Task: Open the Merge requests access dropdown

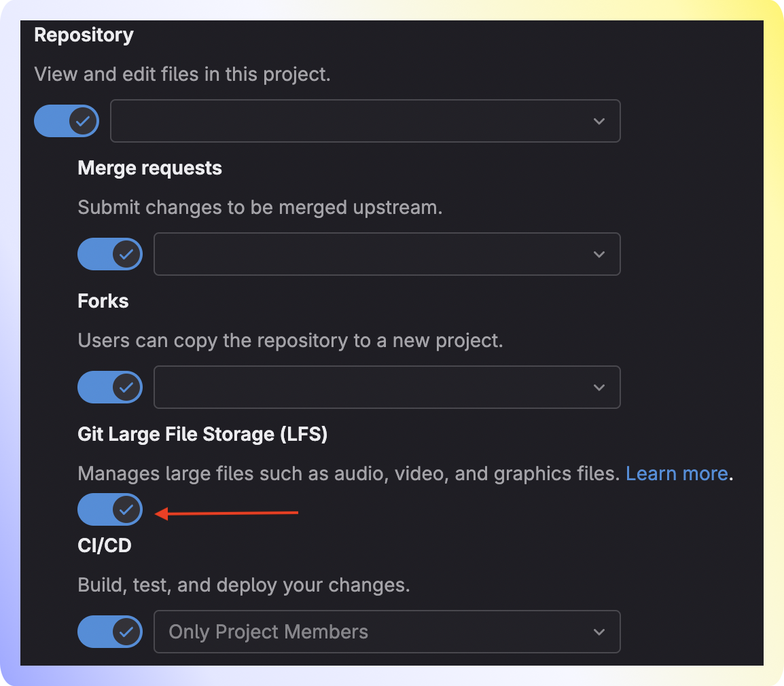Action: 387,254
